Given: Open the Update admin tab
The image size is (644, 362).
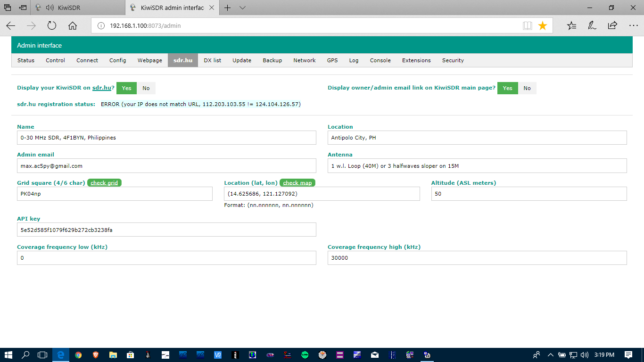Looking at the screenshot, I should [242, 60].
